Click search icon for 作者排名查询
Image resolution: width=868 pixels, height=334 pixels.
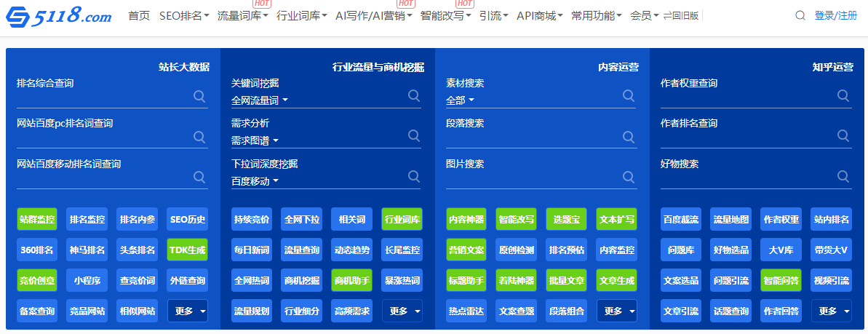click(x=843, y=135)
